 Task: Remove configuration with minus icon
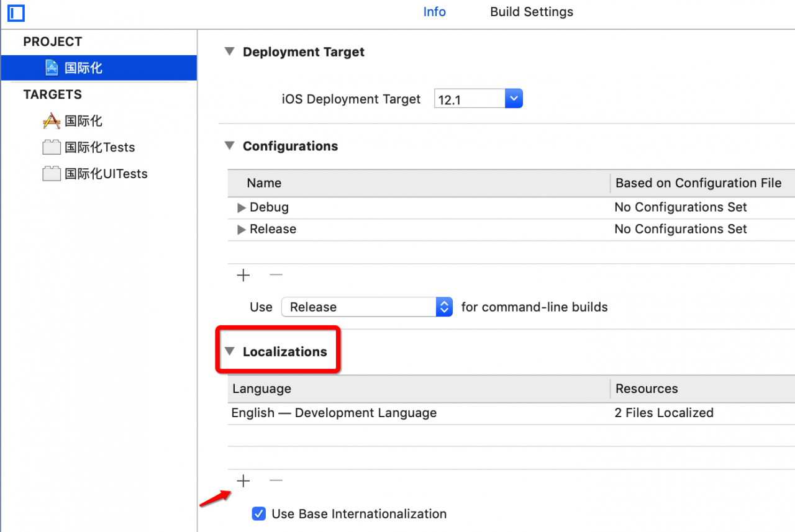(x=276, y=275)
